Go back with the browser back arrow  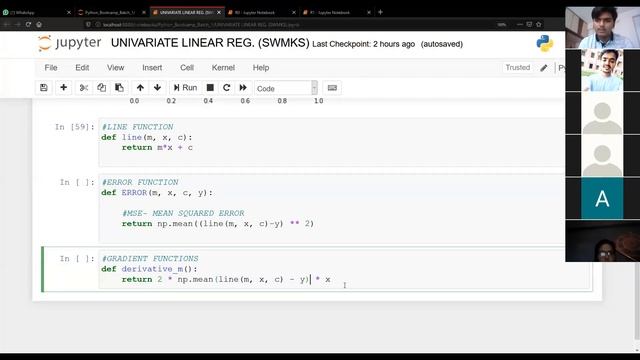[7, 24]
